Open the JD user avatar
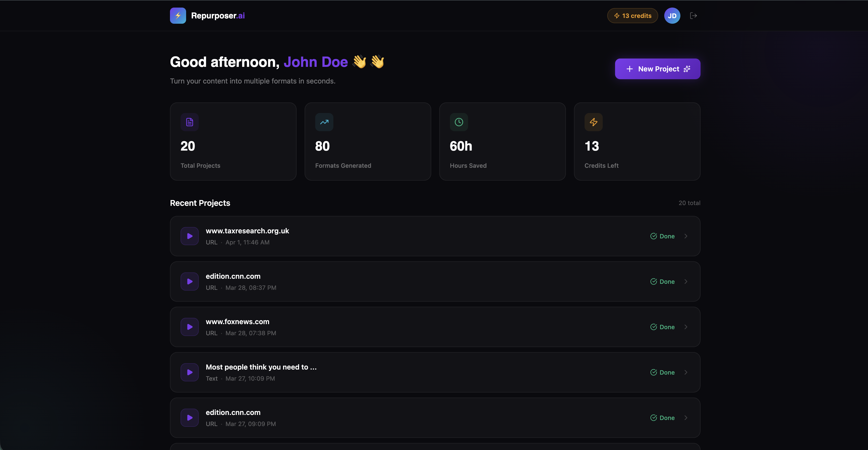 [672, 15]
